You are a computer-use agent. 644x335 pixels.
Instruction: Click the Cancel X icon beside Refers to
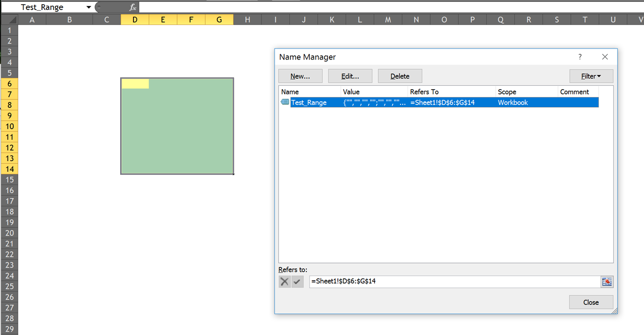(284, 281)
